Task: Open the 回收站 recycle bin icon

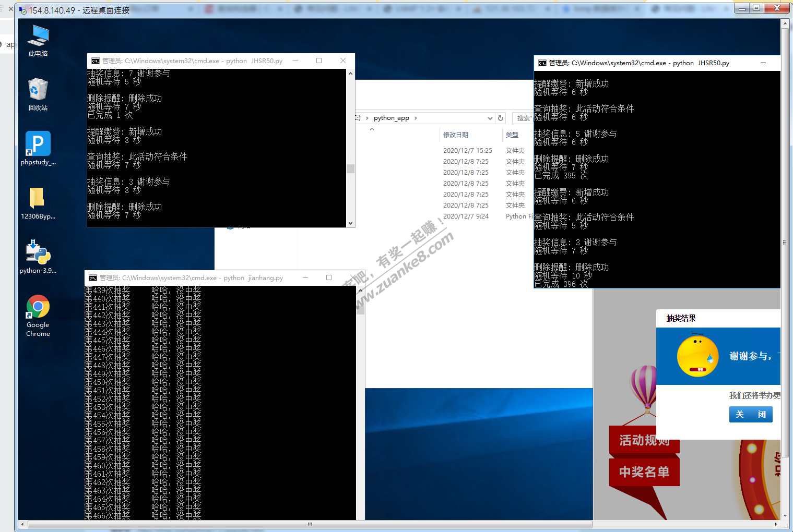Action: click(38, 94)
